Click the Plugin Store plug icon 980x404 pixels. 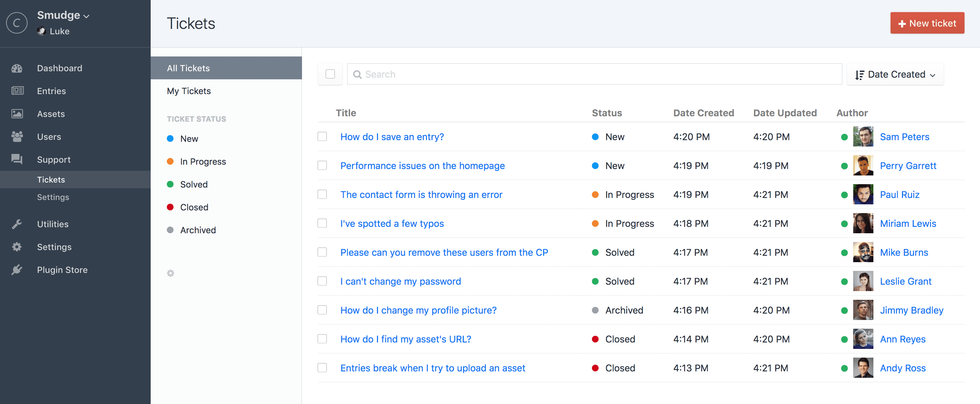pyautogui.click(x=17, y=270)
